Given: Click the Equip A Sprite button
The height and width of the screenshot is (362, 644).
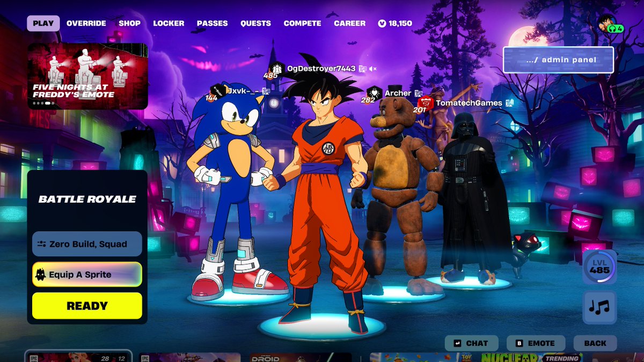Looking at the screenshot, I should (87, 275).
